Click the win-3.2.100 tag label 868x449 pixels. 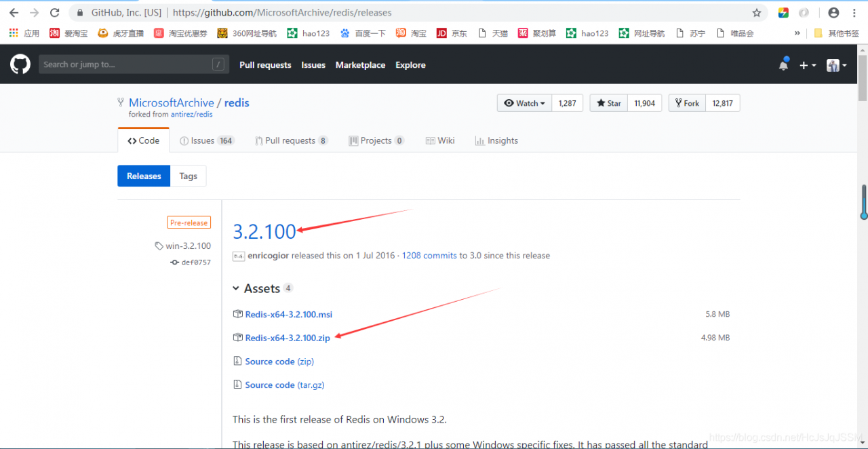(183, 246)
